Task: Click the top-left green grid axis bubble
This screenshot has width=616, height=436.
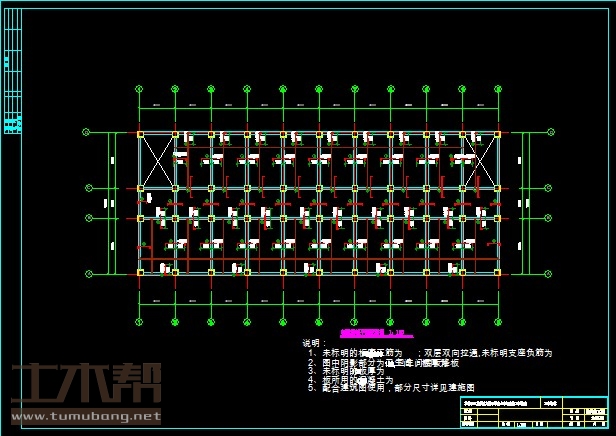Action: tap(138, 89)
